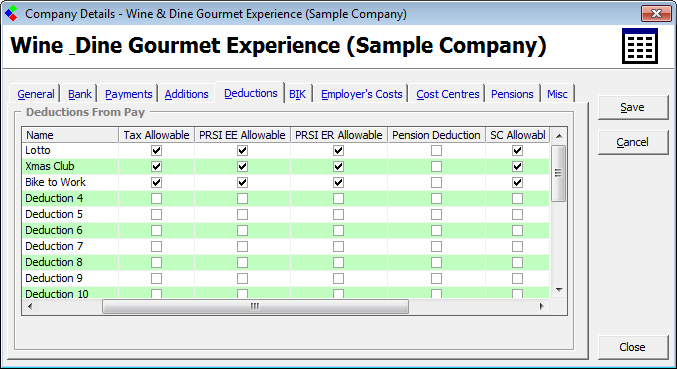Click the PRSI EE Allowable column header

242,135
